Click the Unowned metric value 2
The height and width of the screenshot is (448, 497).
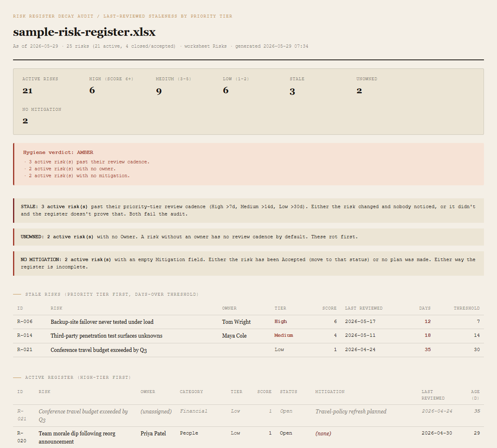[x=359, y=90]
